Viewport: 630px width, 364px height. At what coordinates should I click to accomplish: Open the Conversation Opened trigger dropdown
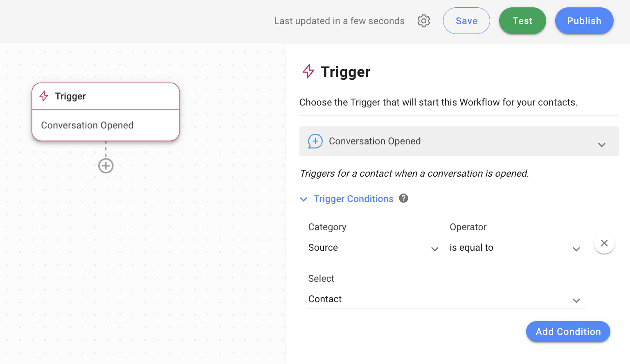pos(459,141)
